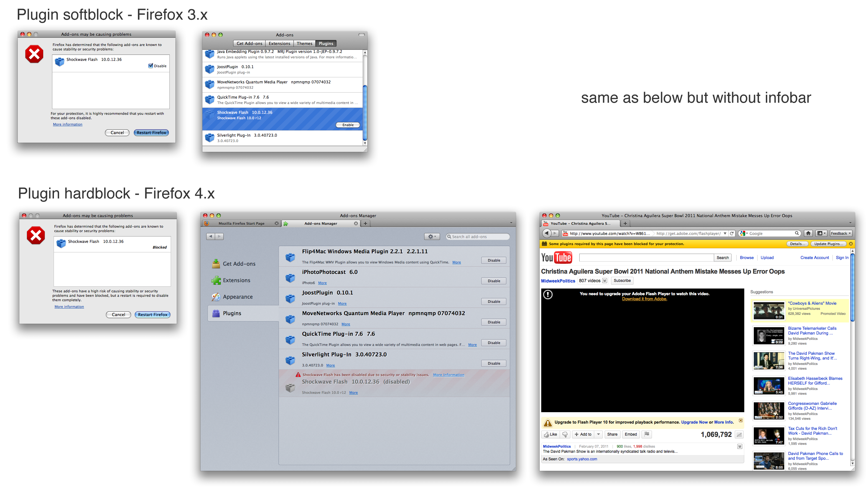
Task: Click the back arrow in Add-ons Manager
Action: tap(211, 237)
